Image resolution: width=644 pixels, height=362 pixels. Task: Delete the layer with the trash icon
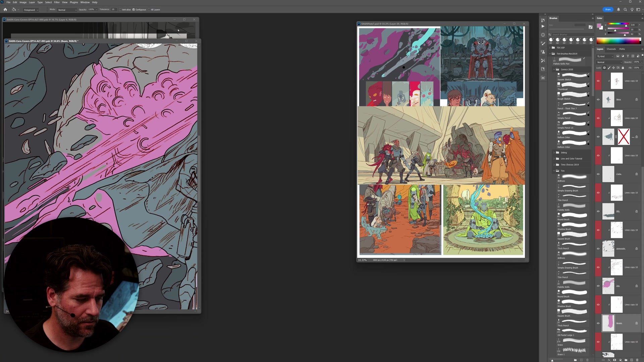point(637,360)
